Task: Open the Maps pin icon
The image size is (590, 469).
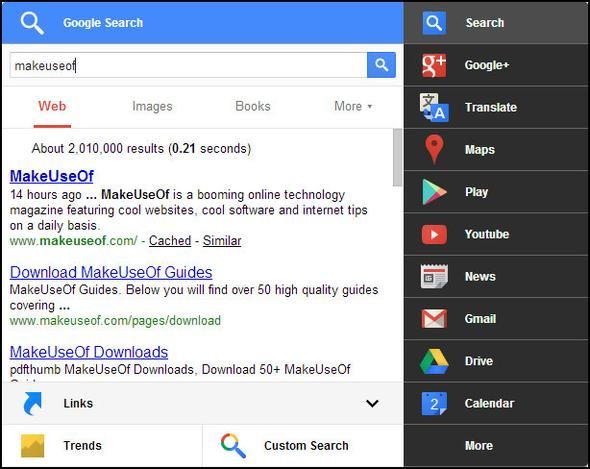Action: [434, 149]
